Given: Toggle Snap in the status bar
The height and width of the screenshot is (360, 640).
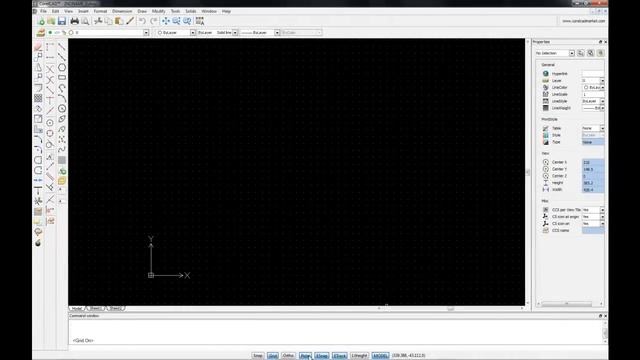Looking at the screenshot, I should pyautogui.click(x=258, y=356).
